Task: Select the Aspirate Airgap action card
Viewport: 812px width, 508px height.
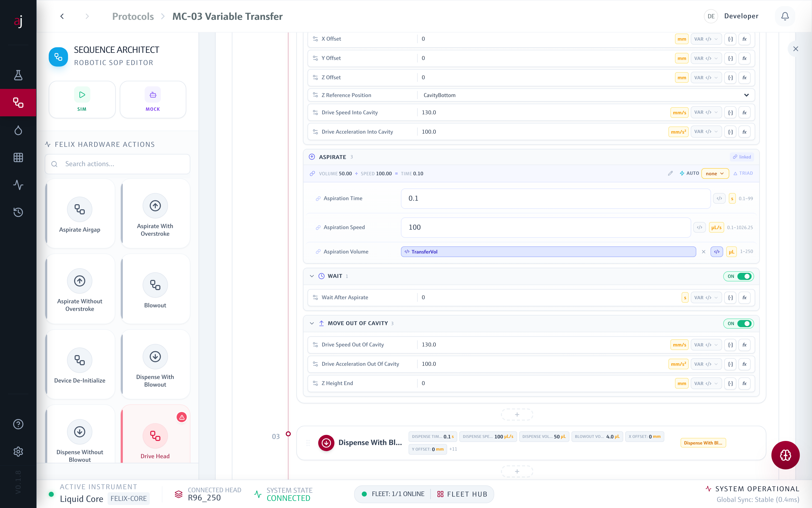Action: pyautogui.click(x=80, y=214)
